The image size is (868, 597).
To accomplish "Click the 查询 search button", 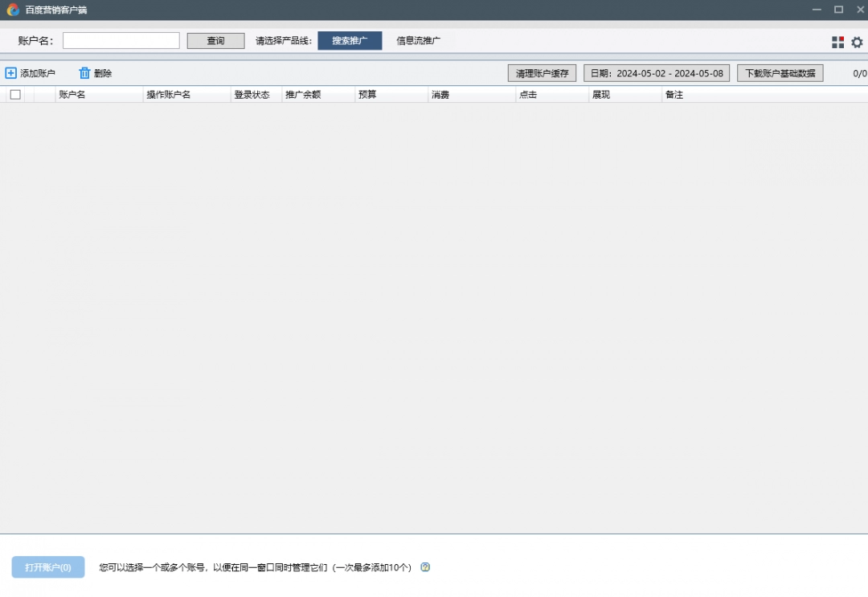I will point(215,40).
